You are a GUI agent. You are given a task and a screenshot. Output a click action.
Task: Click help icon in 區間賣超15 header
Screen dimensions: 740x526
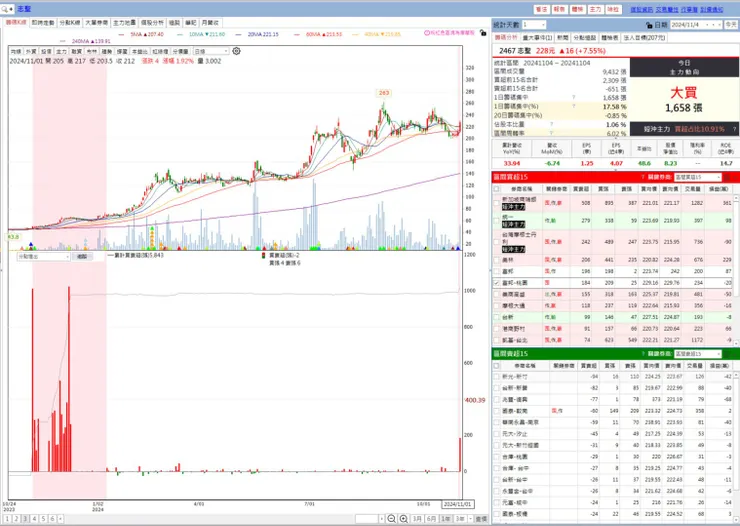642,353
